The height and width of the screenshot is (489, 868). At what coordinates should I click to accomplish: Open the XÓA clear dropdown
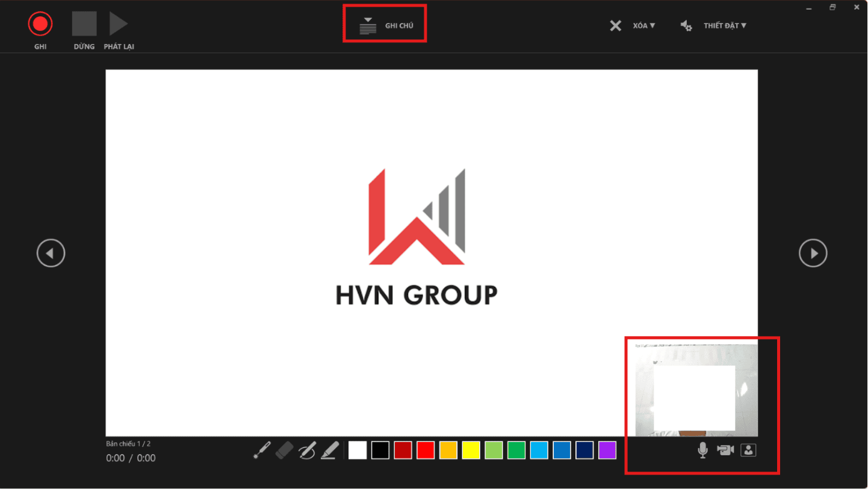point(633,26)
